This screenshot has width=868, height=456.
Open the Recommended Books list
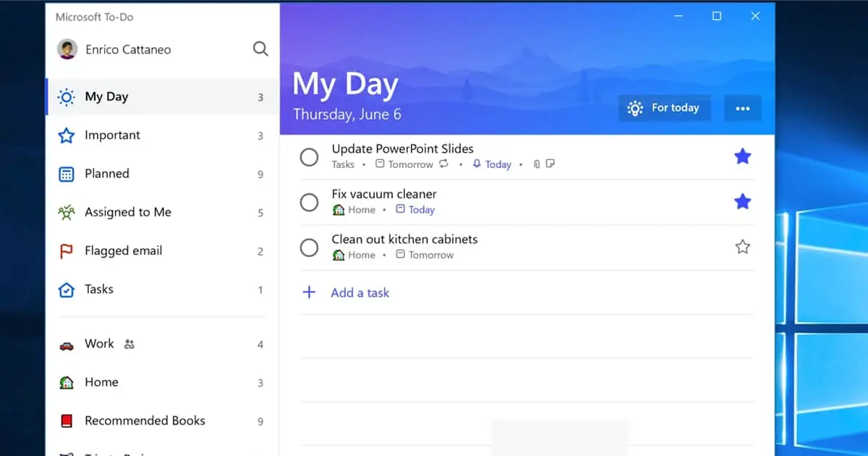pos(163,421)
